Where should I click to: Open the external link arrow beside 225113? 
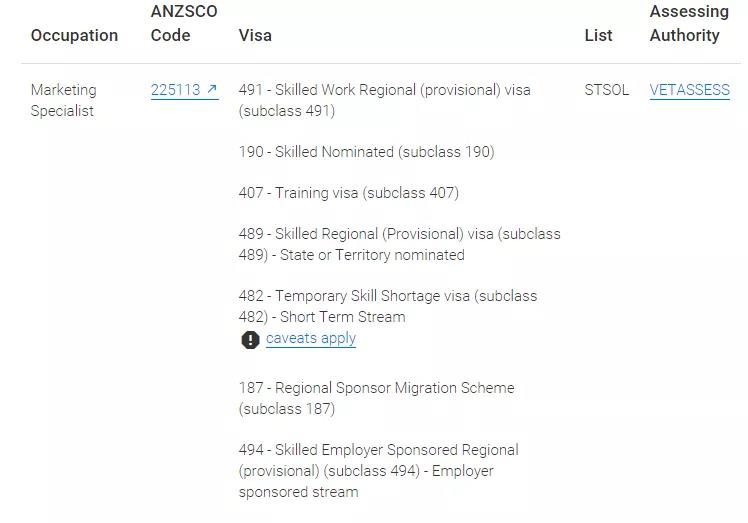tap(212, 90)
